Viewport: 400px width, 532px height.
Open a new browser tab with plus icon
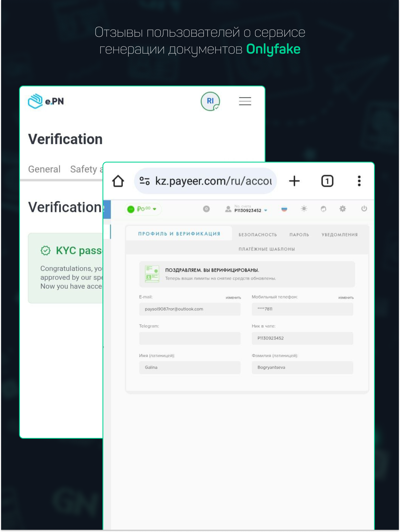pos(294,181)
